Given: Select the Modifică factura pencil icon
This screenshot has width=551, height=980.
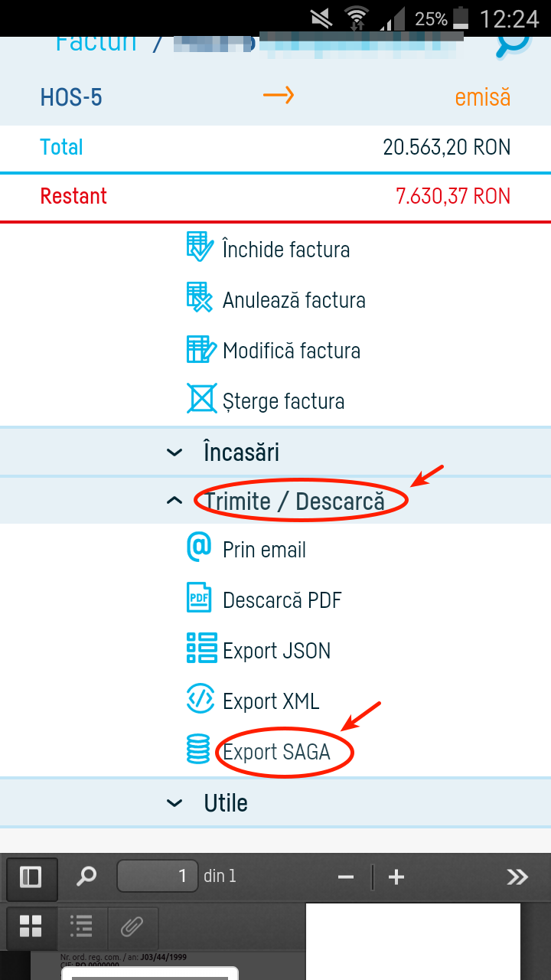Looking at the screenshot, I should tap(198, 349).
